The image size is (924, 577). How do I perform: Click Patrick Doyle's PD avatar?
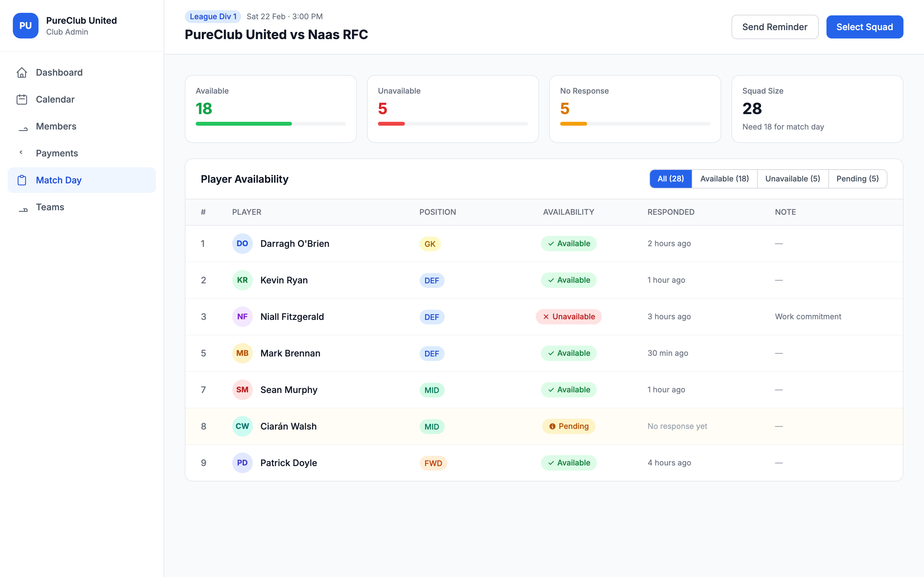242,463
